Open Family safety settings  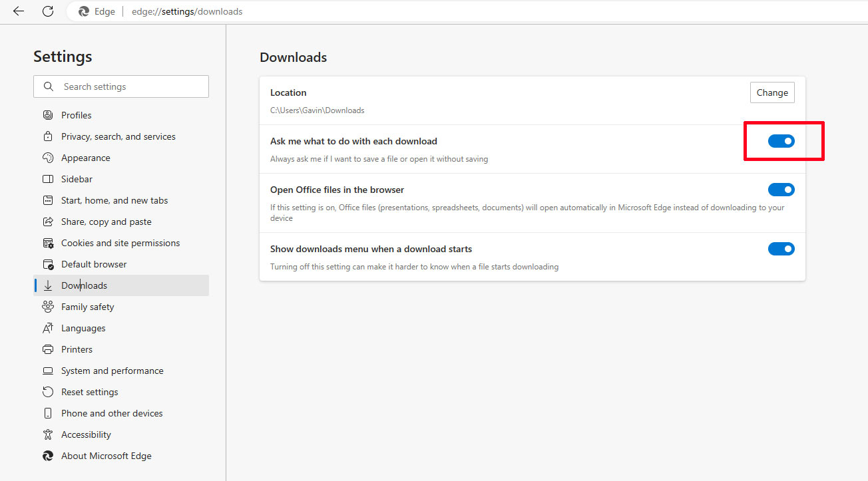tap(121, 307)
